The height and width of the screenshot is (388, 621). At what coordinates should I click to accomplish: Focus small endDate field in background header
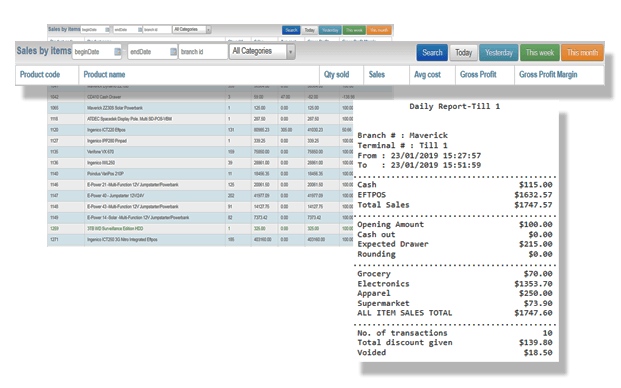tap(128, 30)
